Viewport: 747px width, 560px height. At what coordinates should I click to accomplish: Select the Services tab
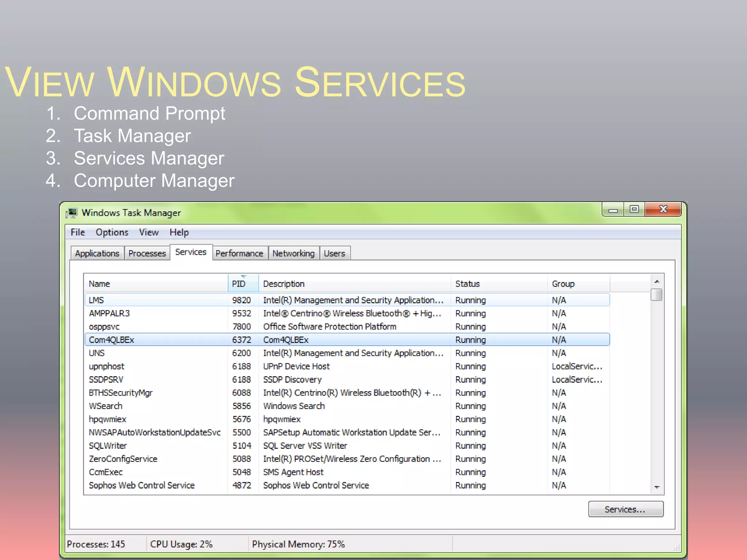pyautogui.click(x=191, y=252)
